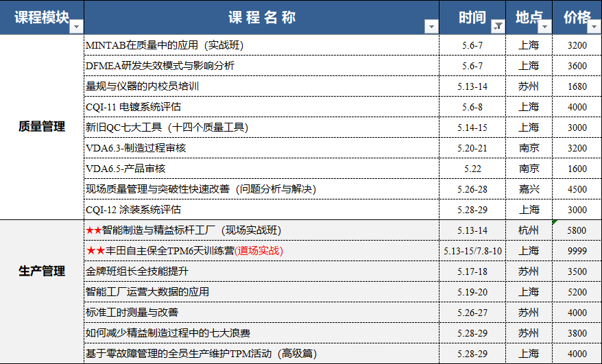Image resolution: width=602 pixels, height=364 pixels.
Task: Click the 时间 header label
Action: [x=472, y=17]
